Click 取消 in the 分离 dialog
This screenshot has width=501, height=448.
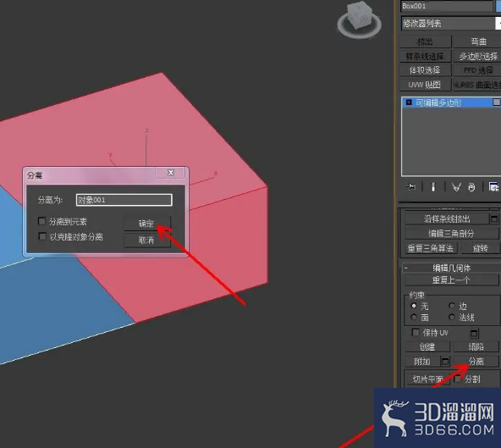(x=147, y=240)
